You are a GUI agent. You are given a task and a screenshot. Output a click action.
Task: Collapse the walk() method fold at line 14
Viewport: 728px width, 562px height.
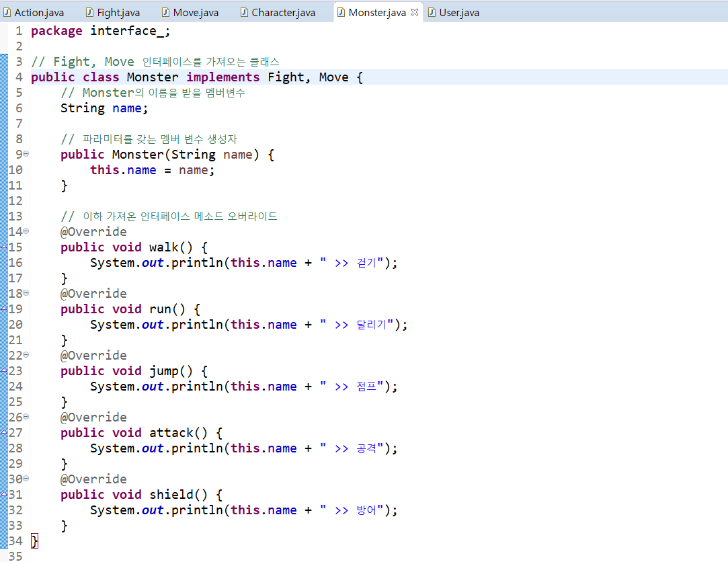(x=26, y=231)
